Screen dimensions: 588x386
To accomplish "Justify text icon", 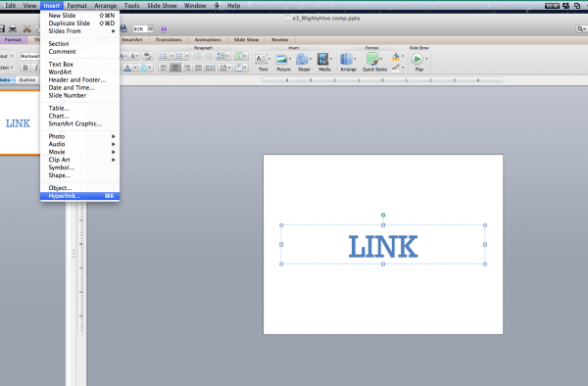I will 198,68.
